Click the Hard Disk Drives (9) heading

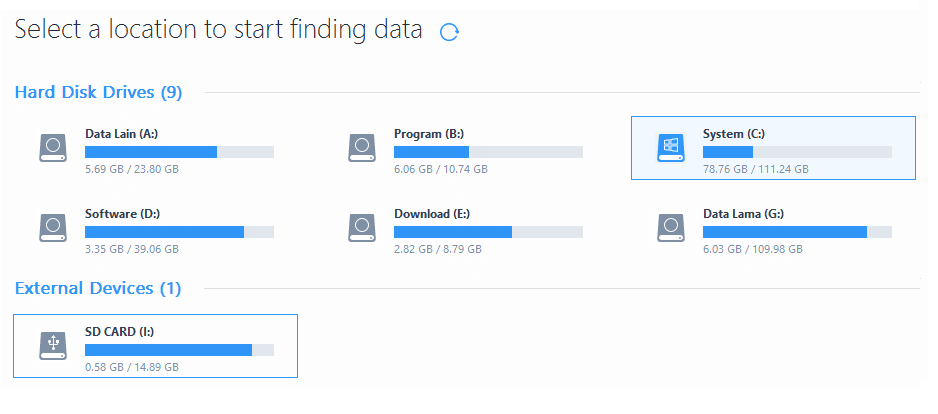pos(98,92)
